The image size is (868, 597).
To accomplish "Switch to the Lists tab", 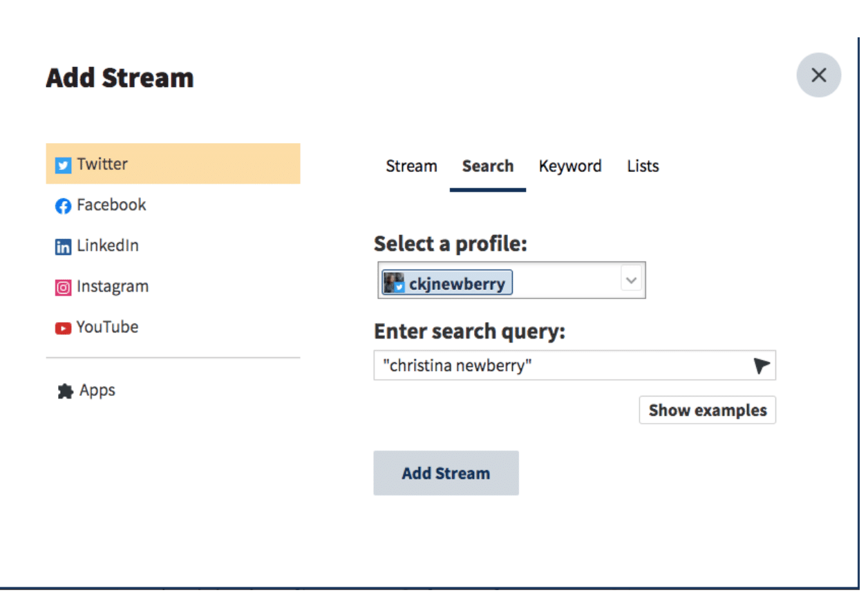I will click(642, 166).
